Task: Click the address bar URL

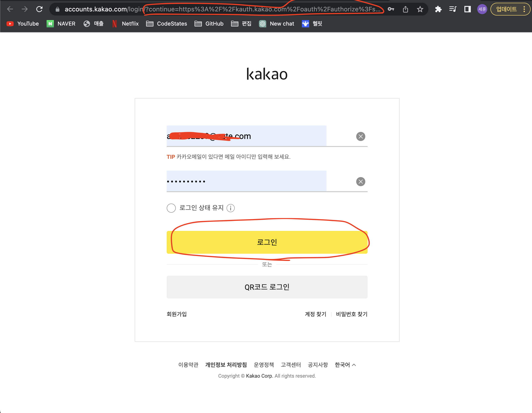Action: [222, 9]
